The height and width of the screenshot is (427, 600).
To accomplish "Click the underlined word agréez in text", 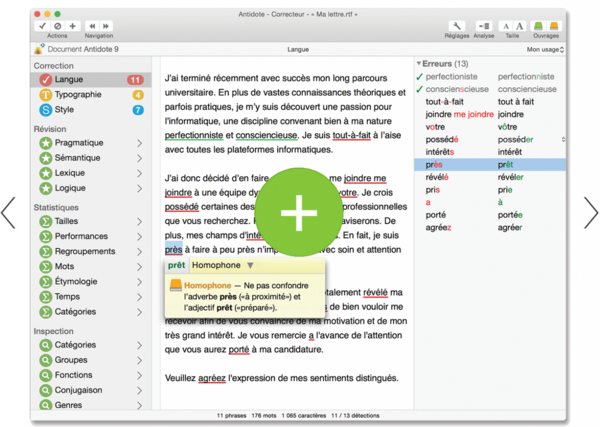I will (x=212, y=378).
